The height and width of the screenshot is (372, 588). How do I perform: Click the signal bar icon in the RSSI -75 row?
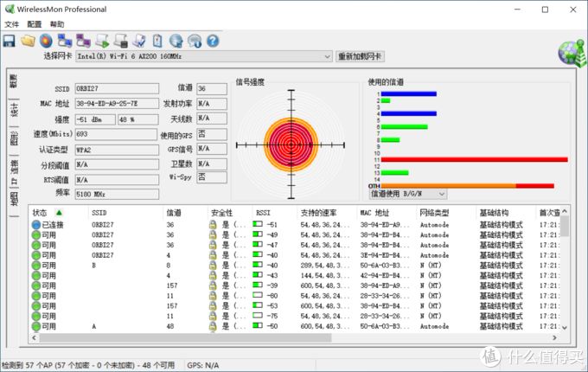(258, 316)
